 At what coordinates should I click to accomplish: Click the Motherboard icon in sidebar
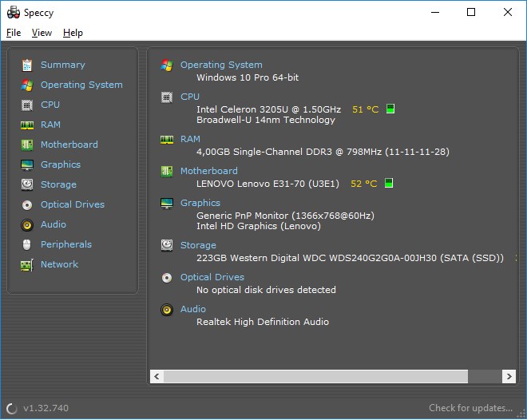[x=27, y=145]
